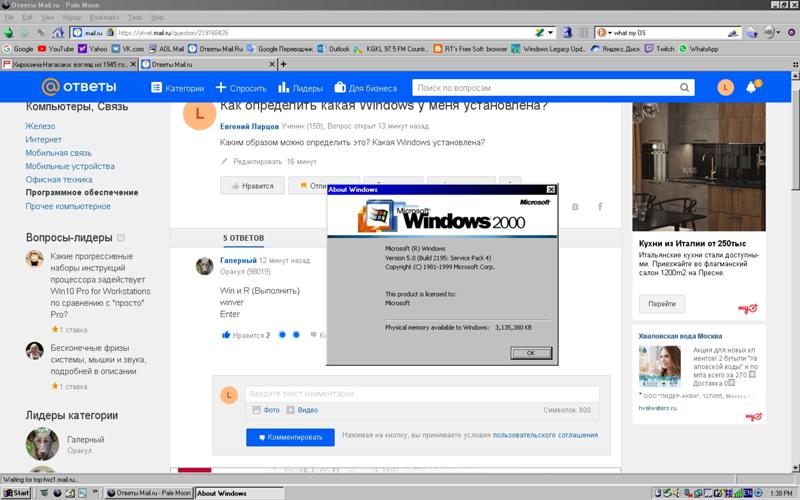The image size is (800, 500).
Task: Open the Italian kitchen ad image
Action: [x=698, y=167]
